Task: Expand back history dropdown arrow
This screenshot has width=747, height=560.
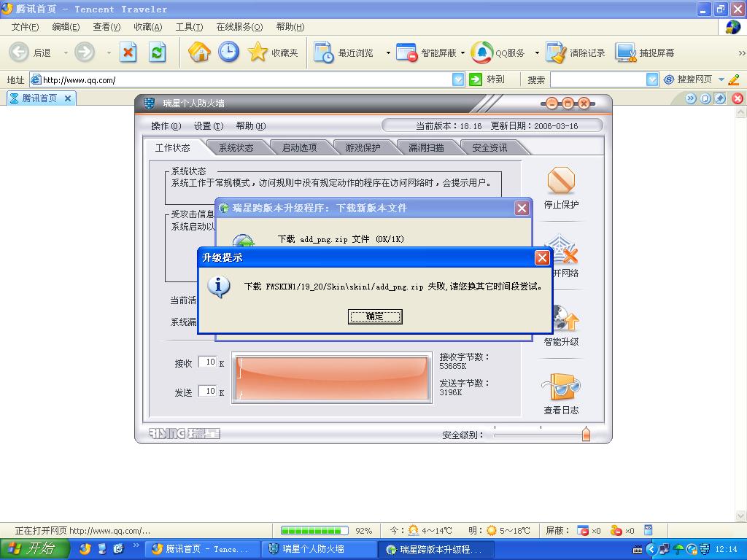Action: coord(66,52)
